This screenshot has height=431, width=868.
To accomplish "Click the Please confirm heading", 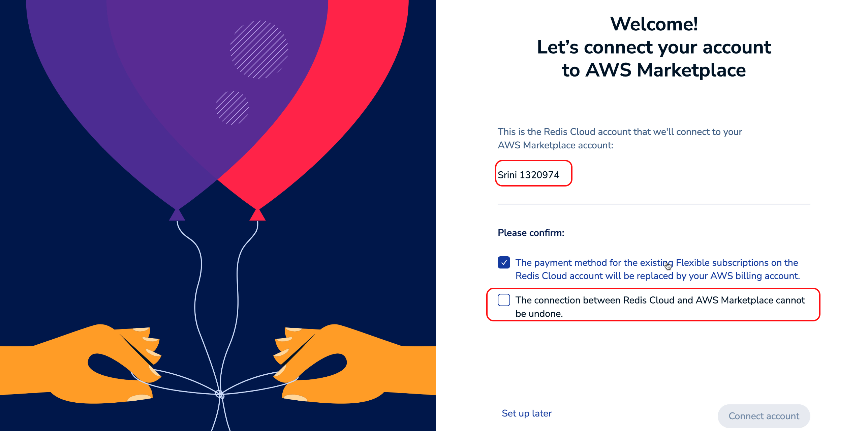I will [x=531, y=233].
